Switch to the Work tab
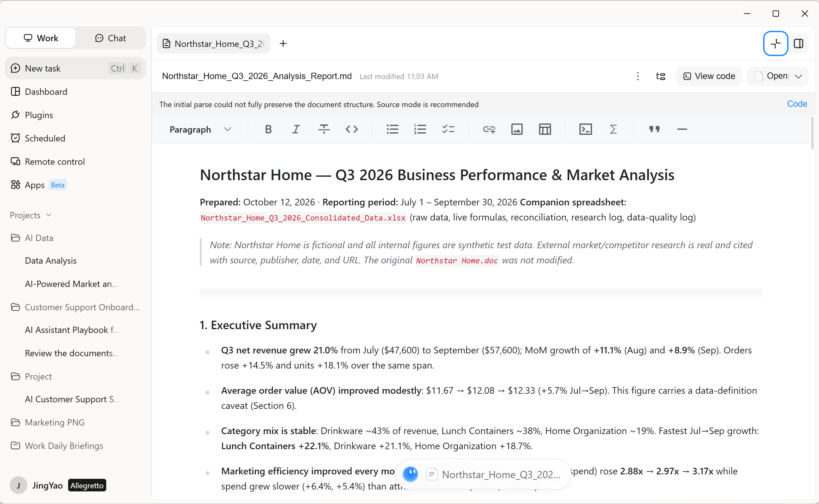 point(41,38)
